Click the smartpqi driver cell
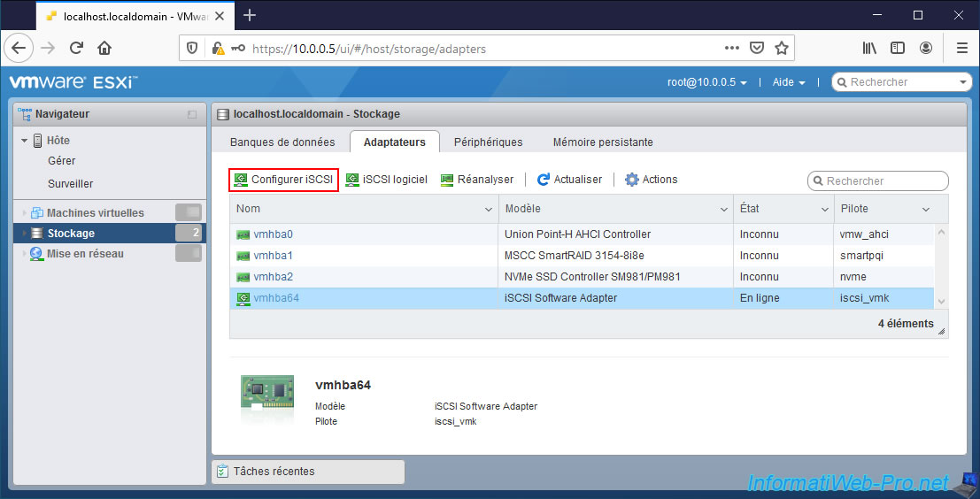This screenshot has width=980, height=499. [x=884, y=256]
